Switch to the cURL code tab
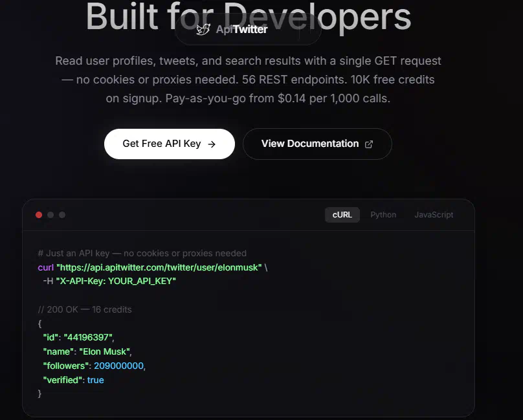The width and height of the screenshot is (523, 420). tap(342, 215)
